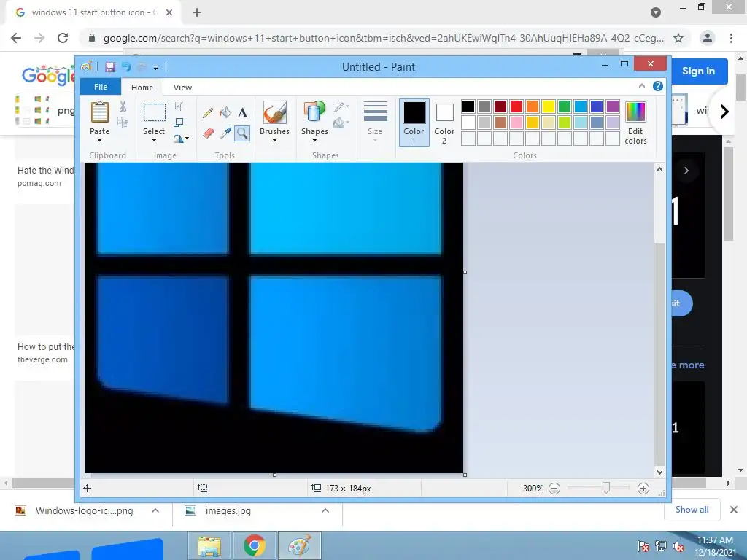Viewport: 747px width, 560px height.
Task: Open images.jpg download item
Action: point(219,510)
